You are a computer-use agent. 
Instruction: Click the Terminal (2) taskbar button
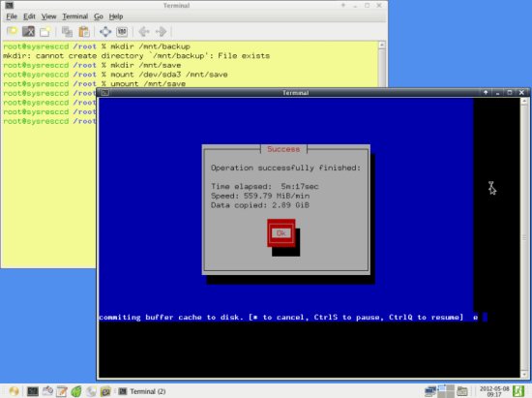pyautogui.click(x=142, y=391)
